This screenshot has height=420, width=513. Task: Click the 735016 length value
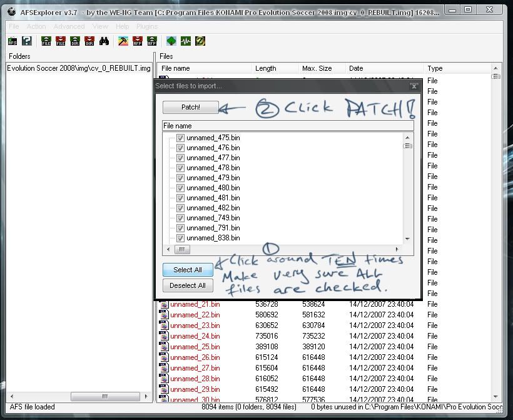(267, 336)
